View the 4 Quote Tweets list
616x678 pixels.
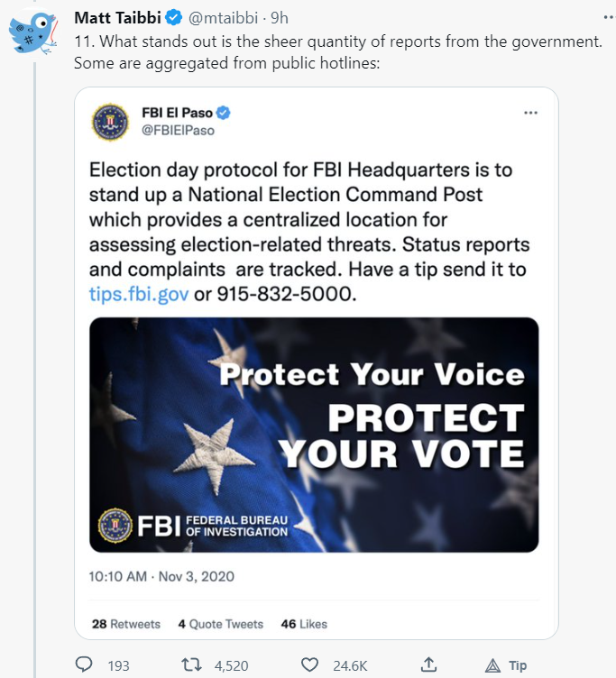point(221,624)
